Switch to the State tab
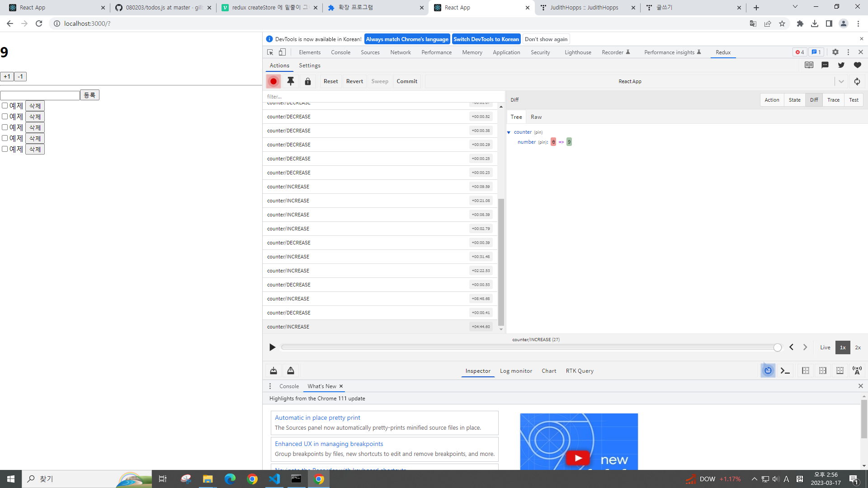 coord(794,100)
